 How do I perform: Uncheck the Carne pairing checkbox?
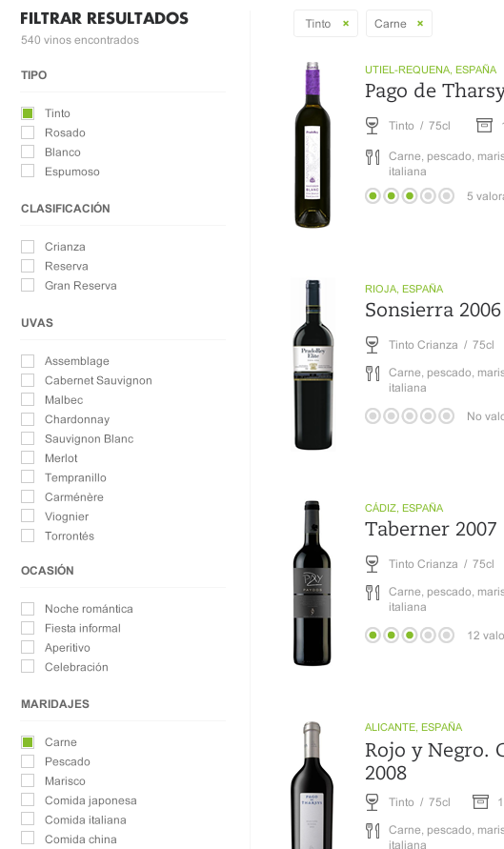point(28,741)
